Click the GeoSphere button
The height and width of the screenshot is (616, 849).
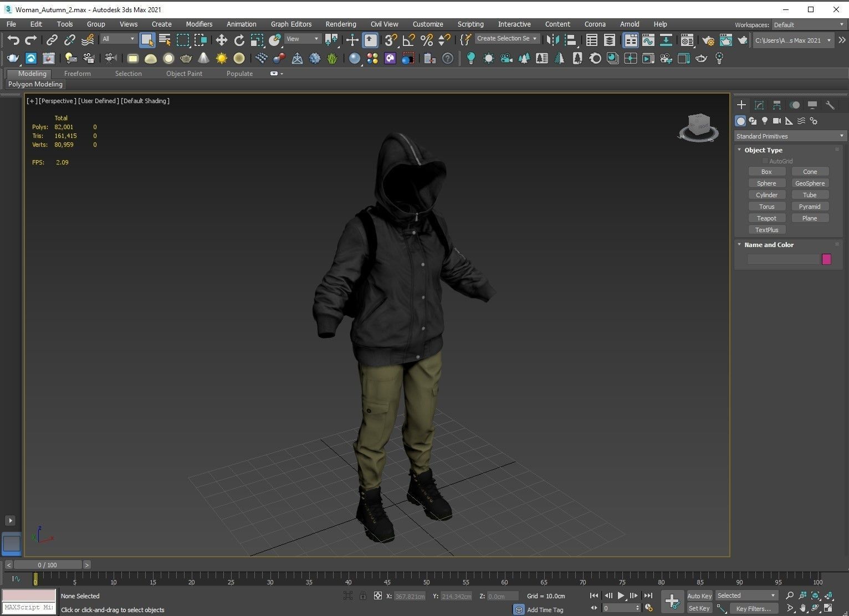[810, 183]
